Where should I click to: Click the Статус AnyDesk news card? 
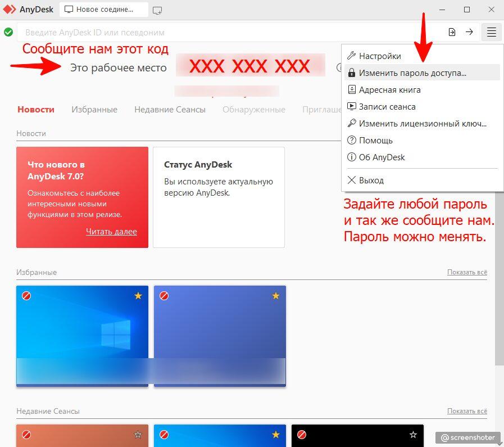pyautogui.click(x=219, y=197)
